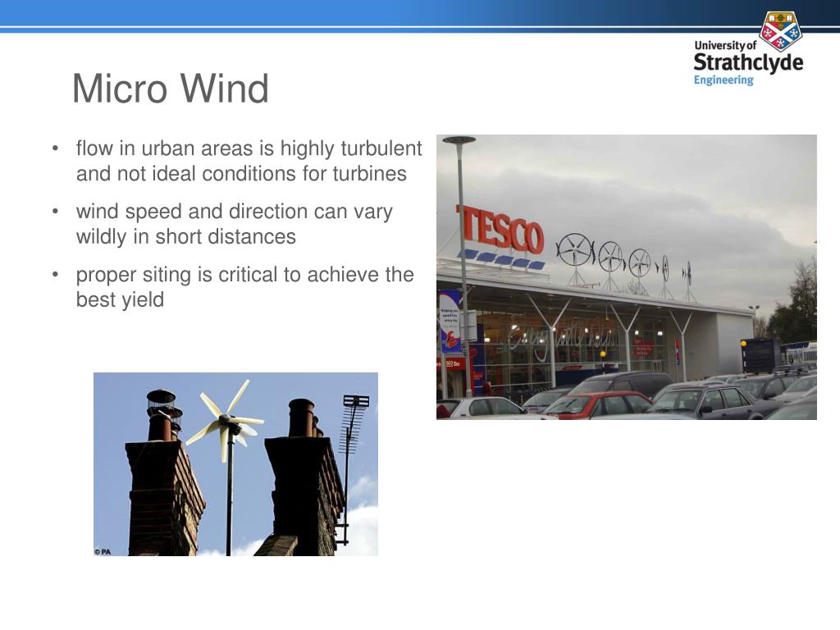The height and width of the screenshot is (630, 840).
Task: Click the '© PA' credit on chimney photo
Action: click(103, 551)
